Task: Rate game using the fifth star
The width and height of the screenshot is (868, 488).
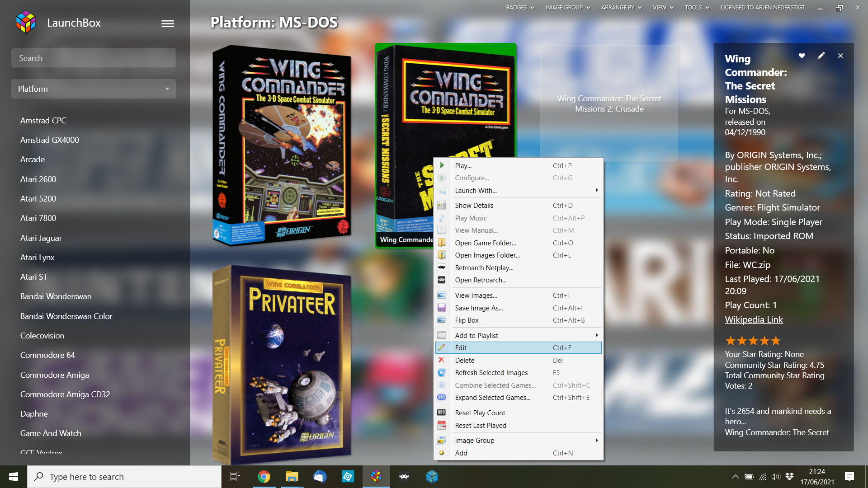Action: [x=776, y=341]
